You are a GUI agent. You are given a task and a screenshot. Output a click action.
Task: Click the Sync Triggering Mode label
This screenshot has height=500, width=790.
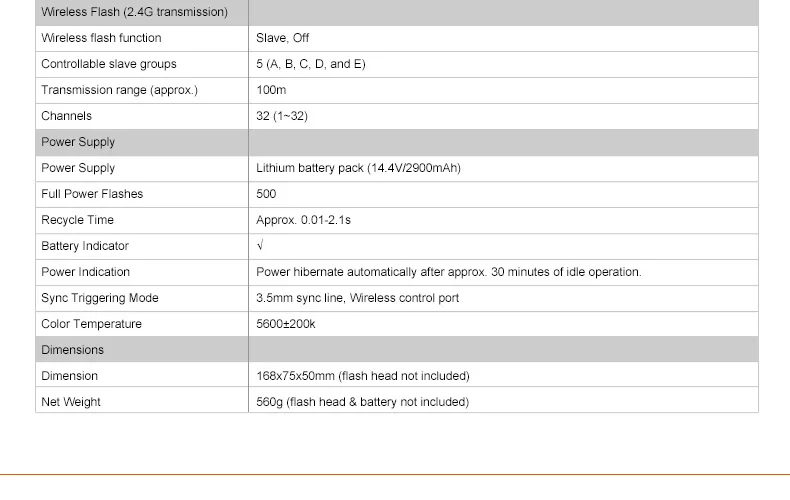click(x=100, y=298)
